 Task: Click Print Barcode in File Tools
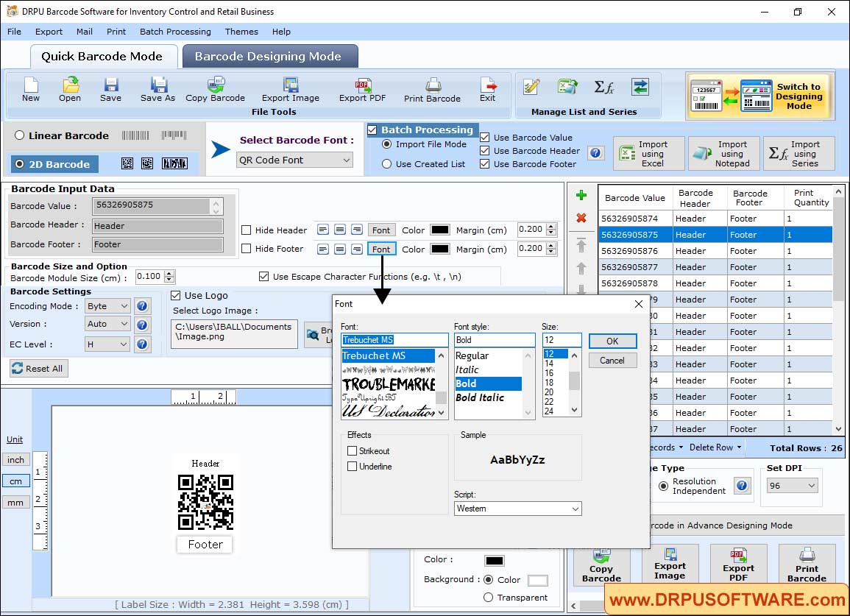pos(432,90)
